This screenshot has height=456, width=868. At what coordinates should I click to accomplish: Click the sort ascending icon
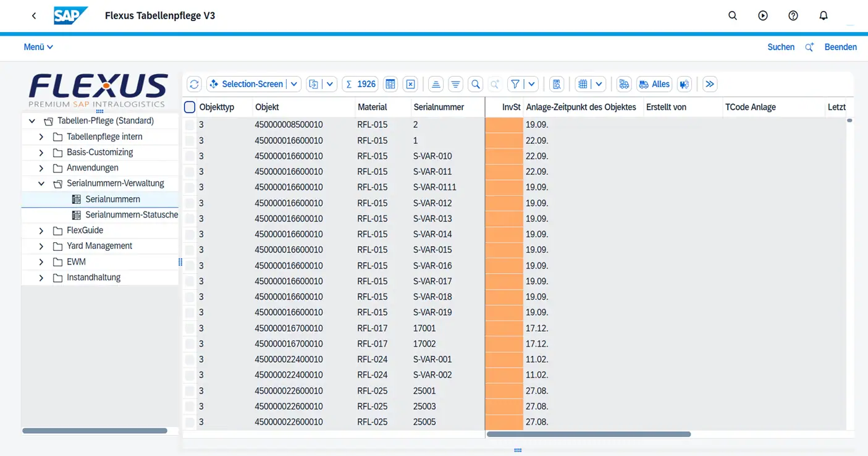[x=436, y=84]
